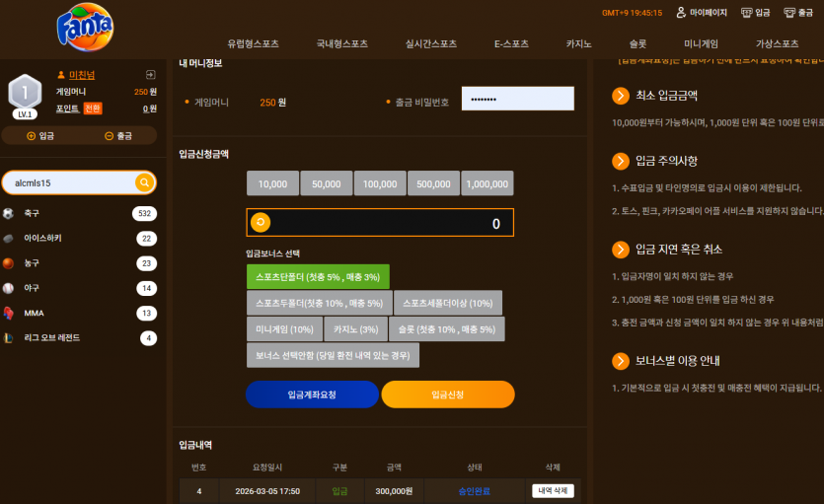This screenshot has height=504, width=824.
Task: Reset deposit amount with circular arrow icon
Action: coord(261,222)
